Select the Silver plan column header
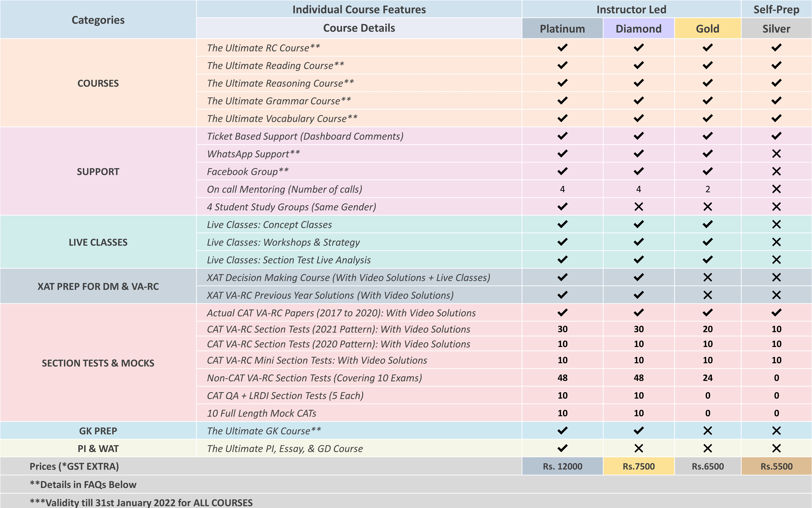Image resolution: width=812 pixels, height=508 pixels. 776,29
